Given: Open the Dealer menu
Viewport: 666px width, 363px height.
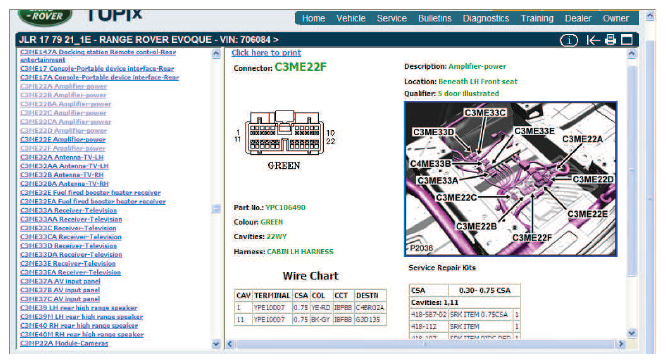Looking at the screenshot, I should (x=578, y=18).
